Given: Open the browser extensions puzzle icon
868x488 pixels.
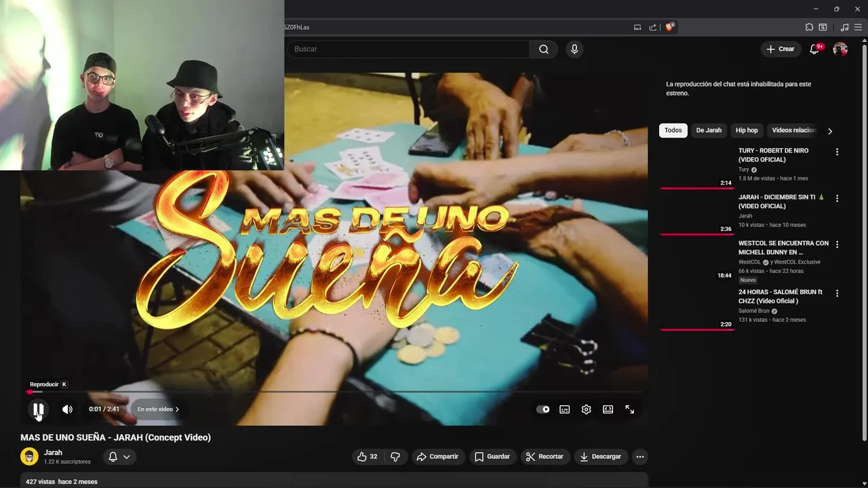Looking at the screenshot, I should (x=809, y=27).
